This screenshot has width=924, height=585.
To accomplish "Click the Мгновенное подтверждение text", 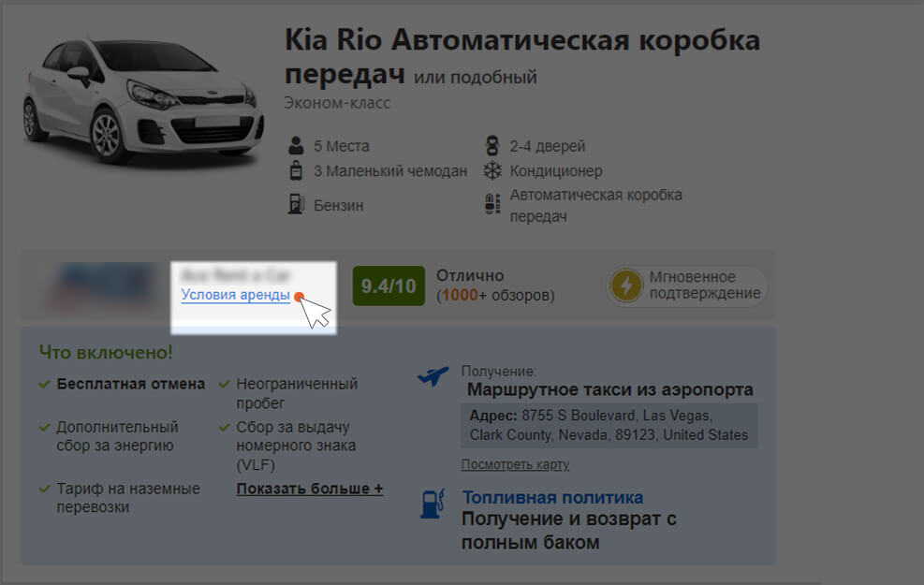I will (x=705, y=285).
